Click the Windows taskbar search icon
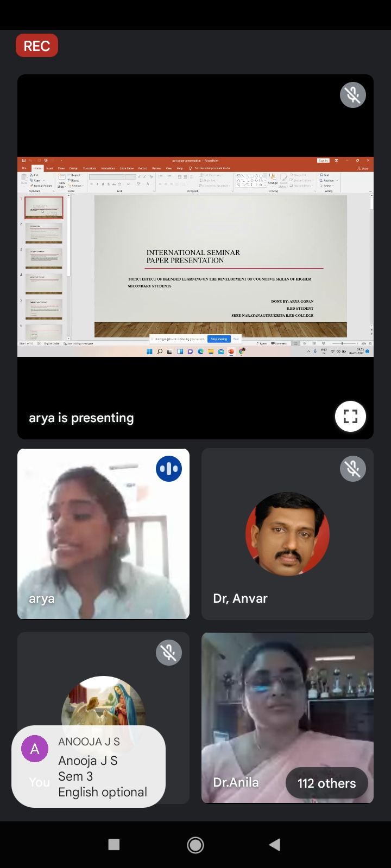 [x=160, y=352]
